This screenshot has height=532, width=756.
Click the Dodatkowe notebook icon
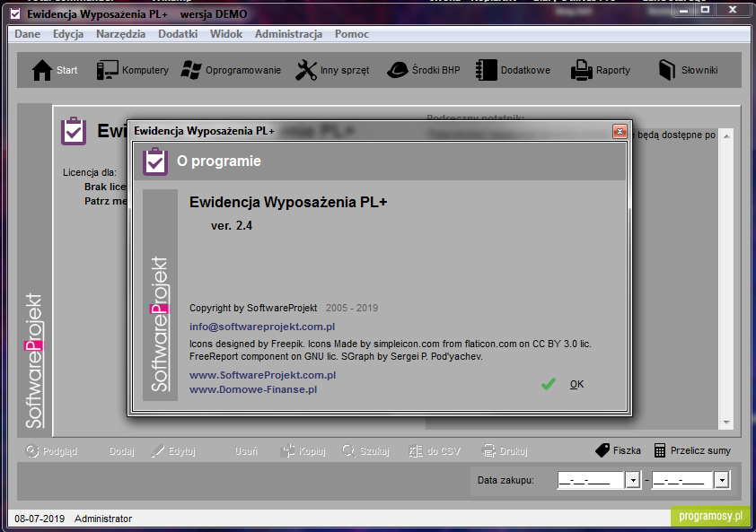click(x=486, y=70)
